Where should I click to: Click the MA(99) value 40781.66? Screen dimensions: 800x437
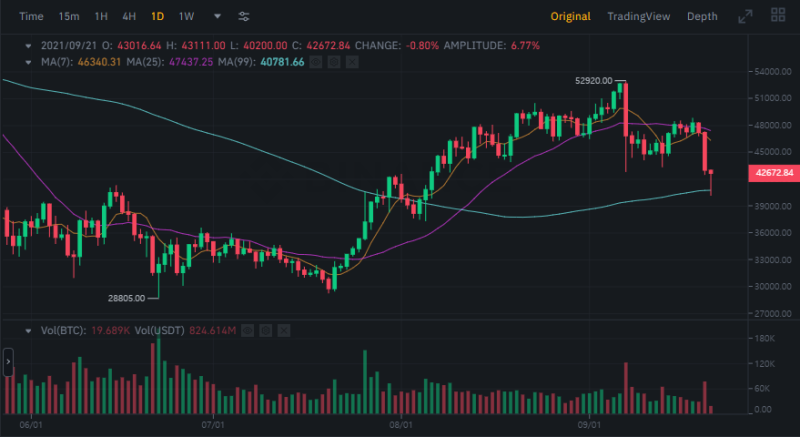[282, 62]
